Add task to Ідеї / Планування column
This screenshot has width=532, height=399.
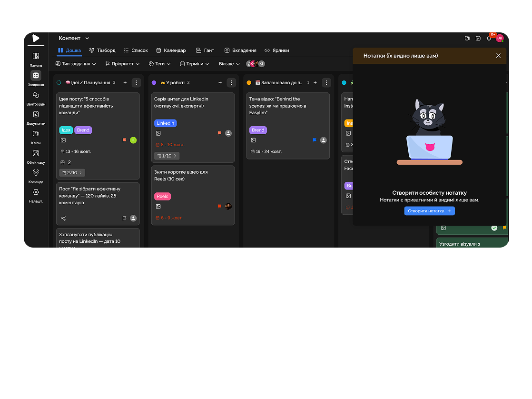tap(125, 83)
